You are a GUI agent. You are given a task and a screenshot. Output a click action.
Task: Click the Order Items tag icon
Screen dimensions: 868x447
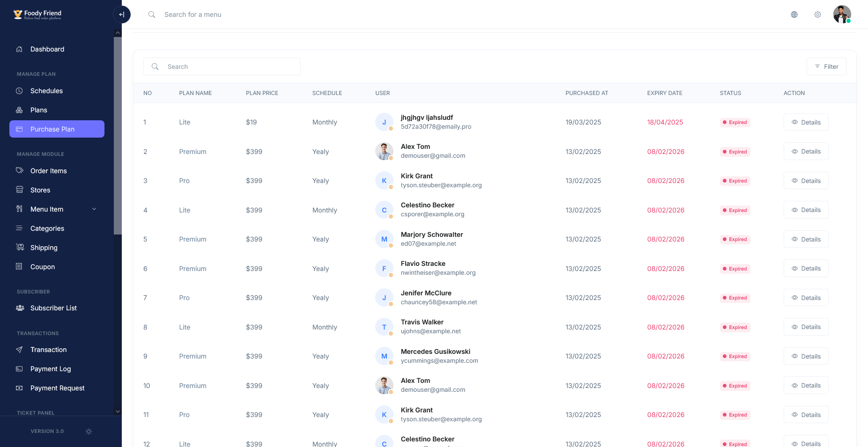(x=19, y=170)
